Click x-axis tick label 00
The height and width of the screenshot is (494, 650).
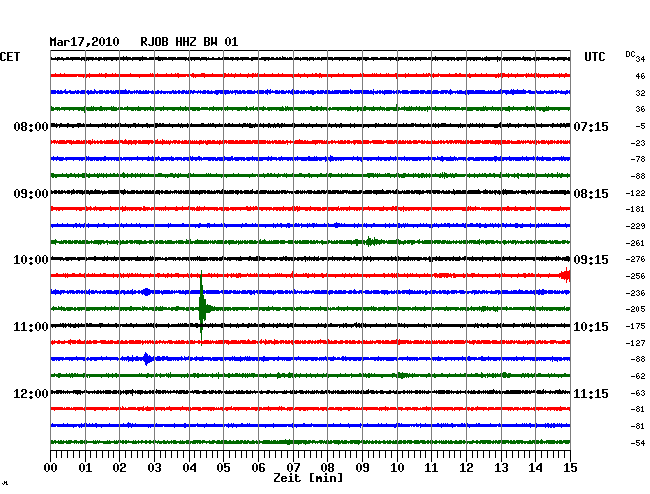click(51, 468)
